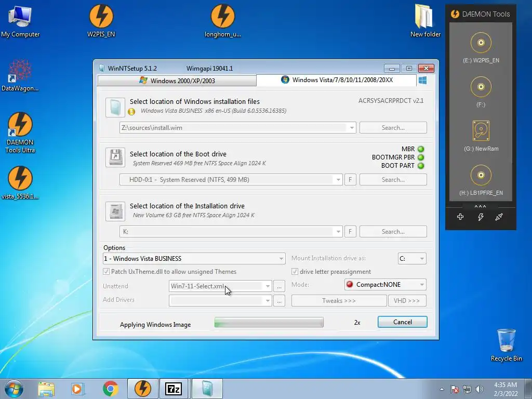The width and height of the screenshot is (532, 399).
Task: Open Windows Media Player from taskbar
Action: (77, 389)
